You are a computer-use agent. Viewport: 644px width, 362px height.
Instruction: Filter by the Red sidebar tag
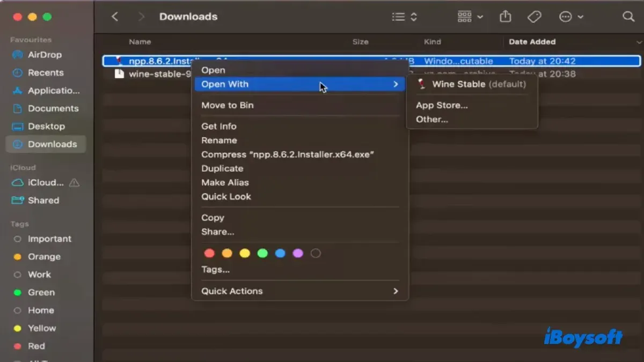click(29, 346)
